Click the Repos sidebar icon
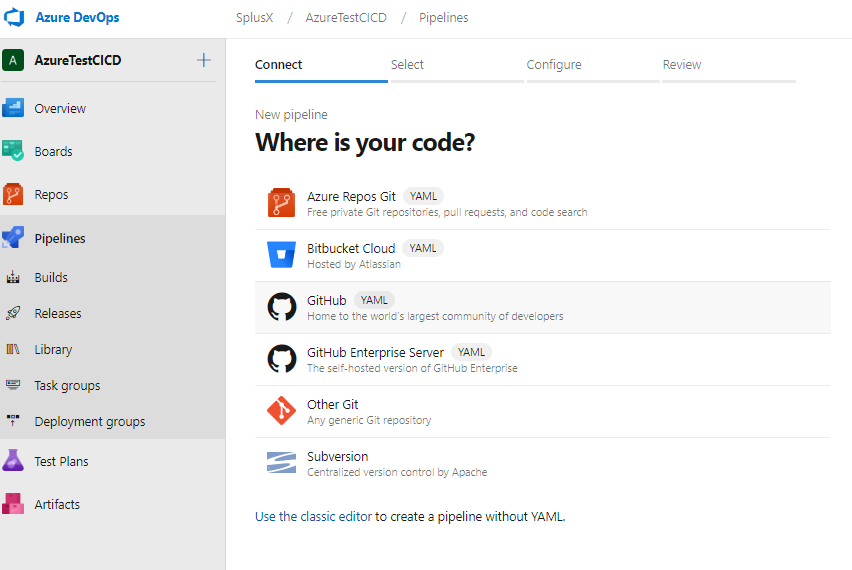The height and width of the screenshot is (570, 852). click(13, 194)
